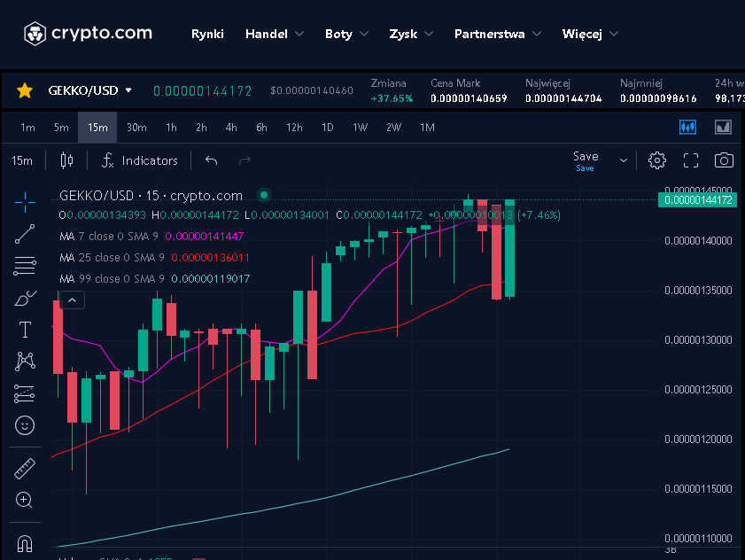
Task: Redo the chart action
Action: point(244,160)
